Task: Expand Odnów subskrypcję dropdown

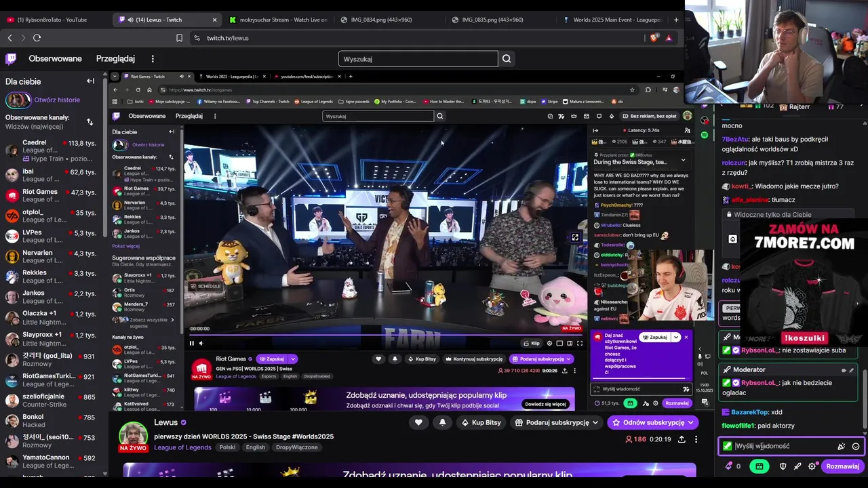Action: point(690,422)
